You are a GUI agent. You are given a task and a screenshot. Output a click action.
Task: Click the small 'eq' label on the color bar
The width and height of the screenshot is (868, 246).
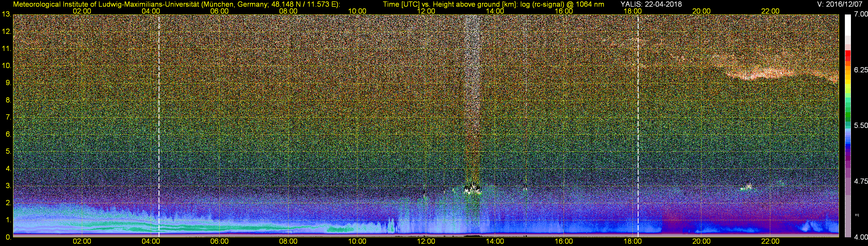click(x=857, y=215)
